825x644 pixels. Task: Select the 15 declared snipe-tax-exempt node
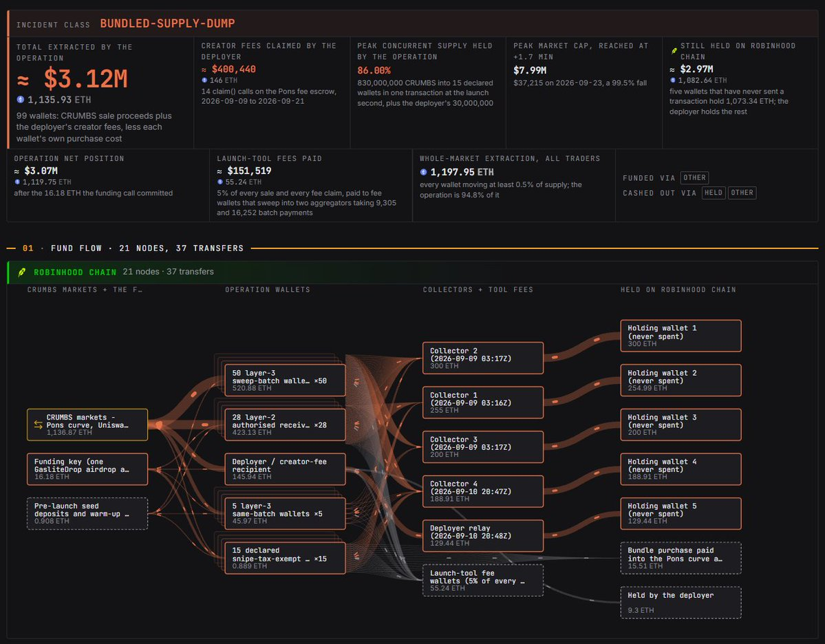[285, 558]
